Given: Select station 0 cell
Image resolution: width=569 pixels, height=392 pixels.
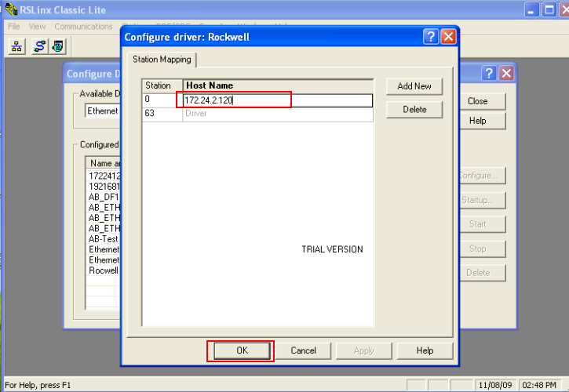Looking at the screenshot, I should click(x=162, y=100).
